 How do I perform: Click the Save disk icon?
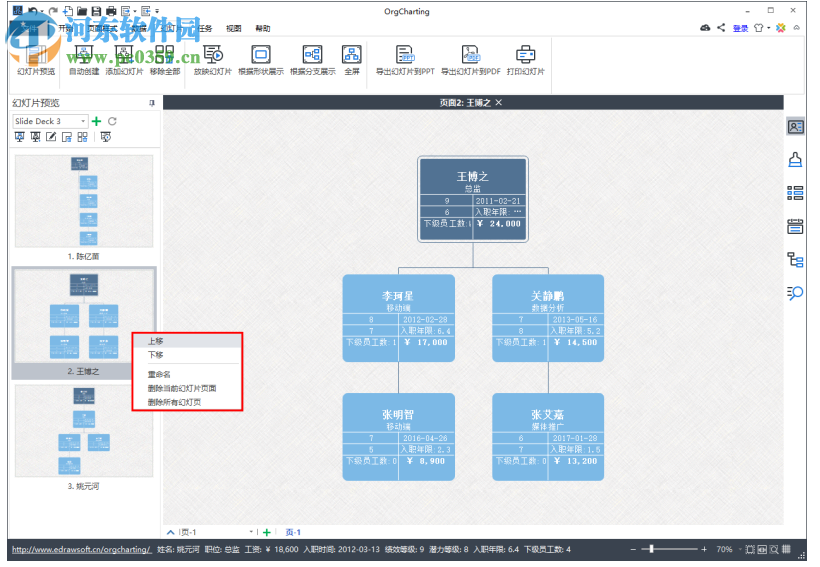96,10
